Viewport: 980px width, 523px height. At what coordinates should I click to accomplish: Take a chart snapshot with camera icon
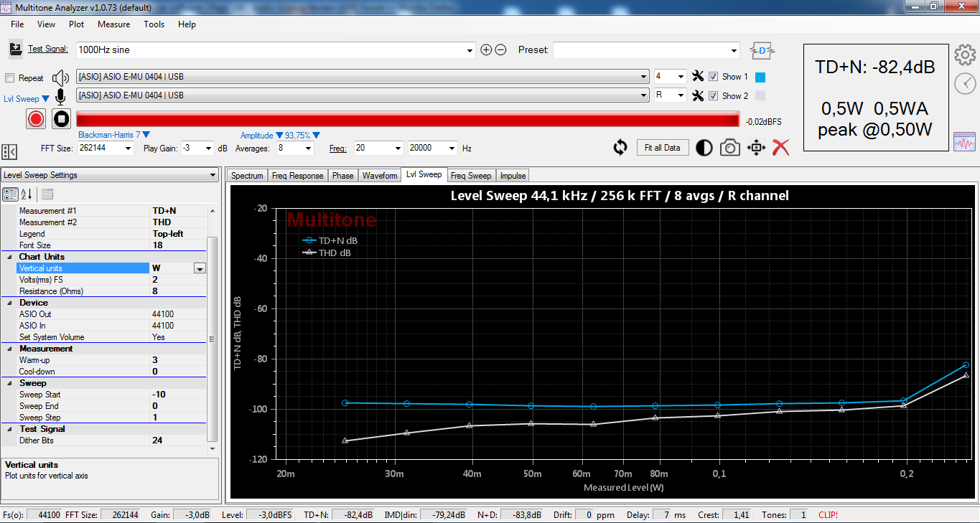pyautogui.click(x=730, y=148)
